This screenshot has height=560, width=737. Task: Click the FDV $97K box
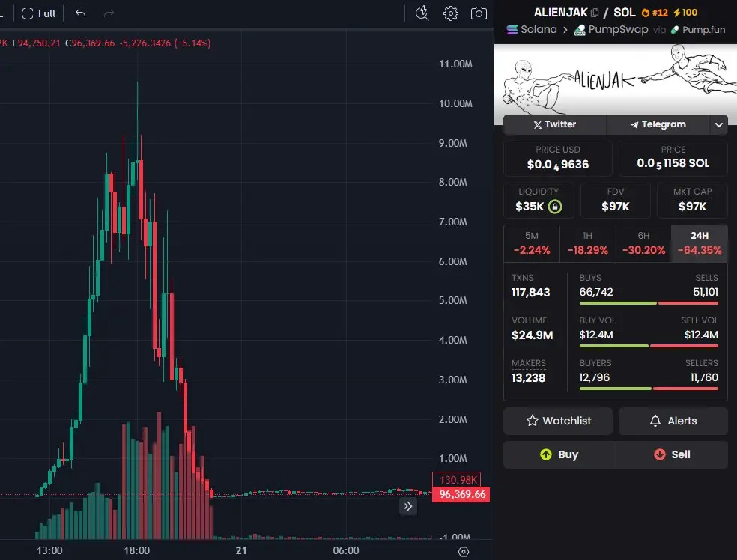pos(615,201)
